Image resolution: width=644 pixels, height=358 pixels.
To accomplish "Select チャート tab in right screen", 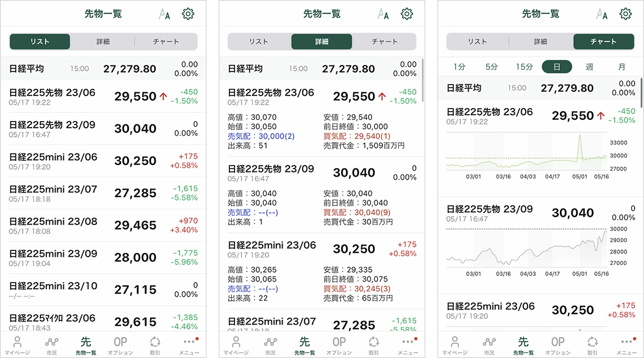I will point(603,42).
